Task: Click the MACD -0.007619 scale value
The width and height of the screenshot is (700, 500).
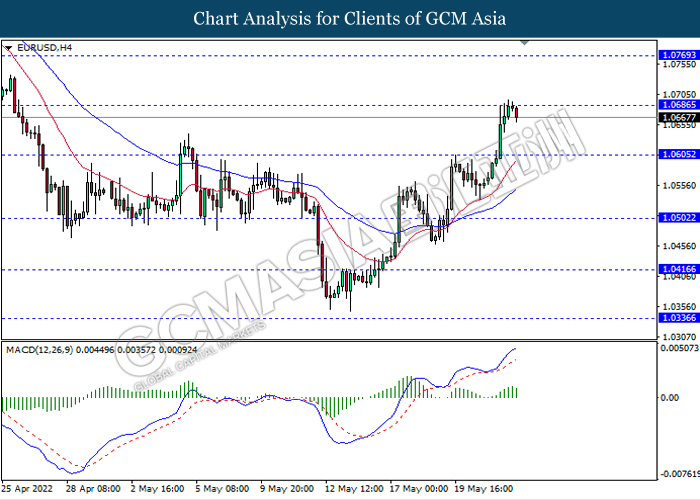Action: pyautogui.click(x=679, y=474)
